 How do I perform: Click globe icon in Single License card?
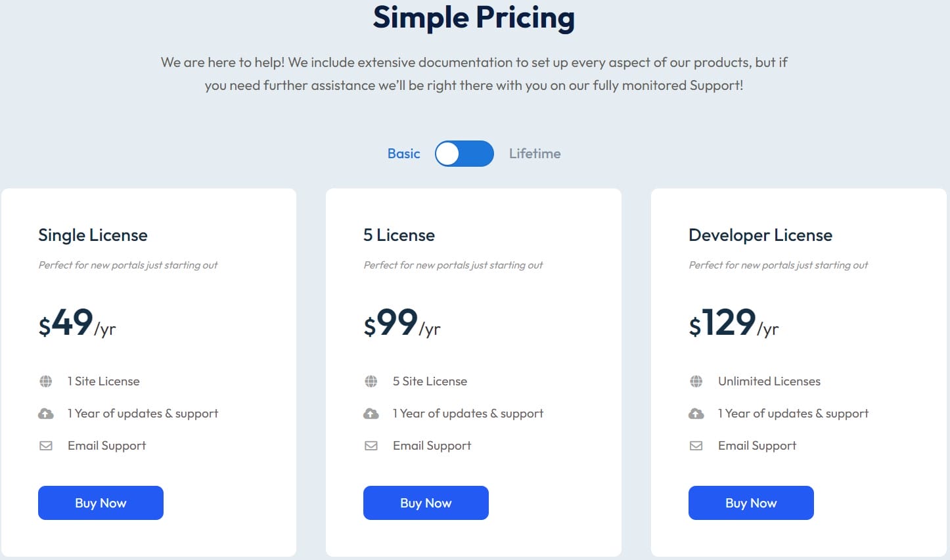(45, 381)
